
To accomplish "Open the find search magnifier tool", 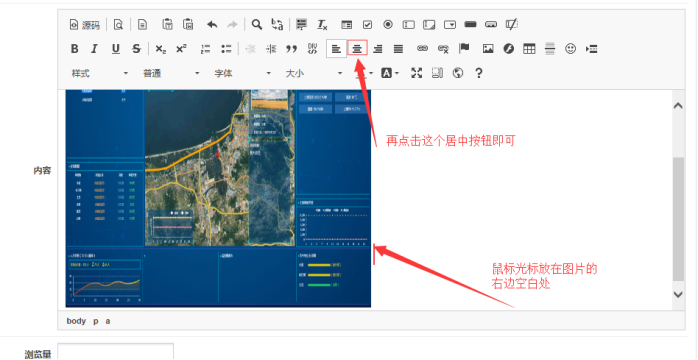I will click(256, 24).
